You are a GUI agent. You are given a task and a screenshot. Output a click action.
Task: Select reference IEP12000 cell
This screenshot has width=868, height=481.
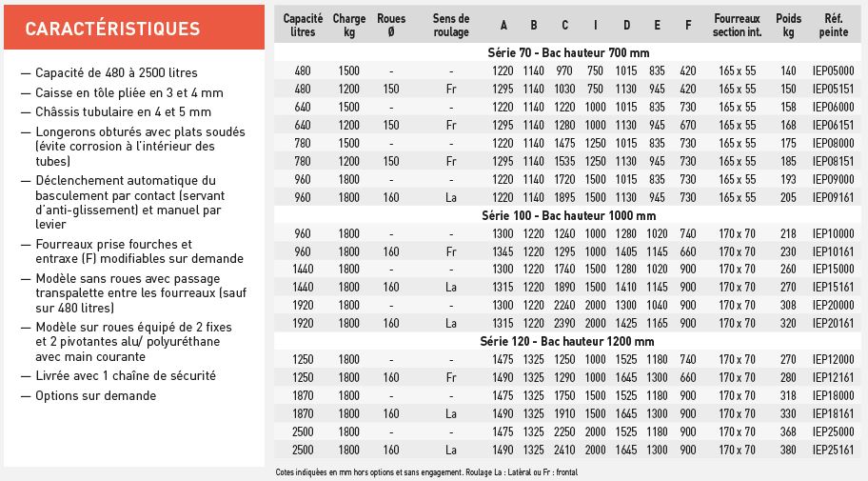coord(833,360)
